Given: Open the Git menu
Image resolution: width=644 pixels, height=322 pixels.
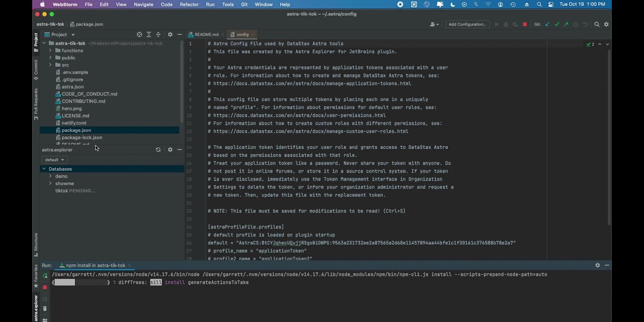Looking at the screenshot, I should 244,5.
